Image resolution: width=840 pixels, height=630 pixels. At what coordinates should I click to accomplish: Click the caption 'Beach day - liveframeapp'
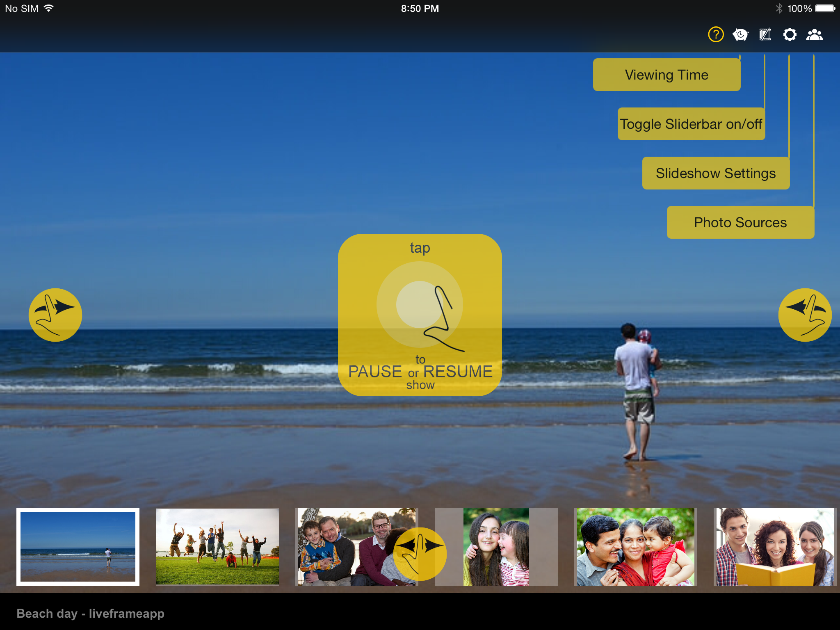point(91,614)
